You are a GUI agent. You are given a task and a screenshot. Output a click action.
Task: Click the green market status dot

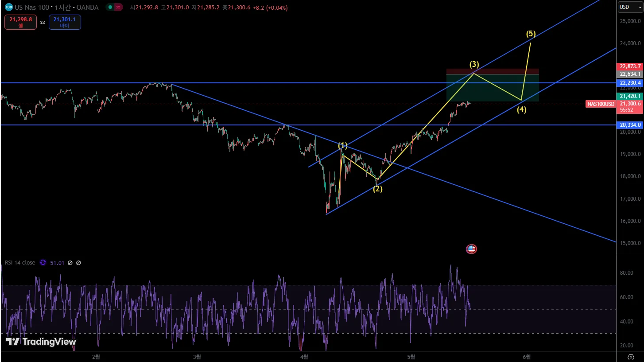109,8
